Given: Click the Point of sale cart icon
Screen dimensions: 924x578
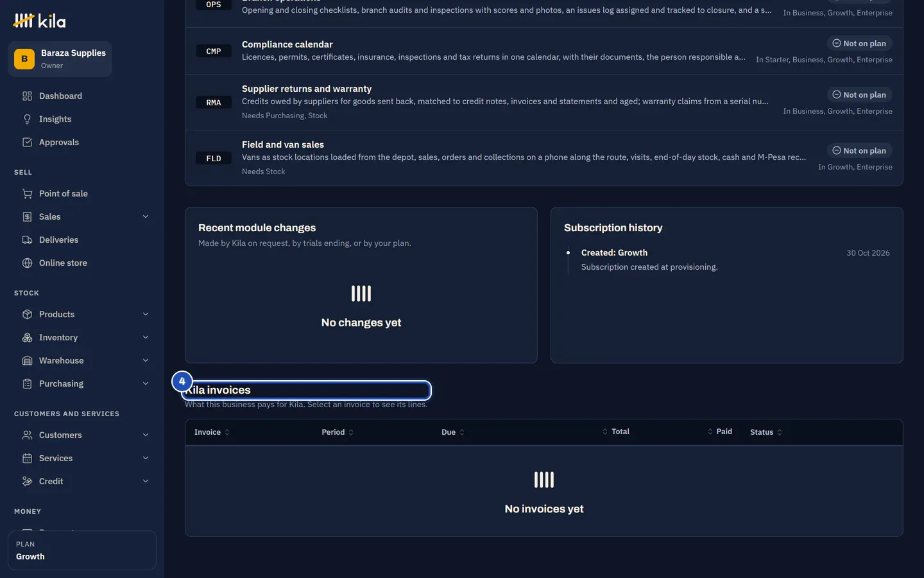Looking at the screenshot, I should (27, 194).
